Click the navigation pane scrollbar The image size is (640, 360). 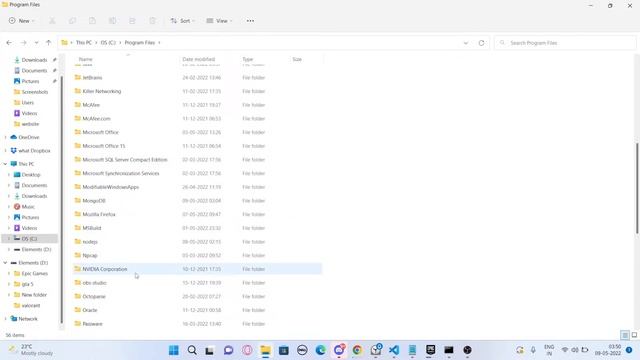(x=62, y=200)
